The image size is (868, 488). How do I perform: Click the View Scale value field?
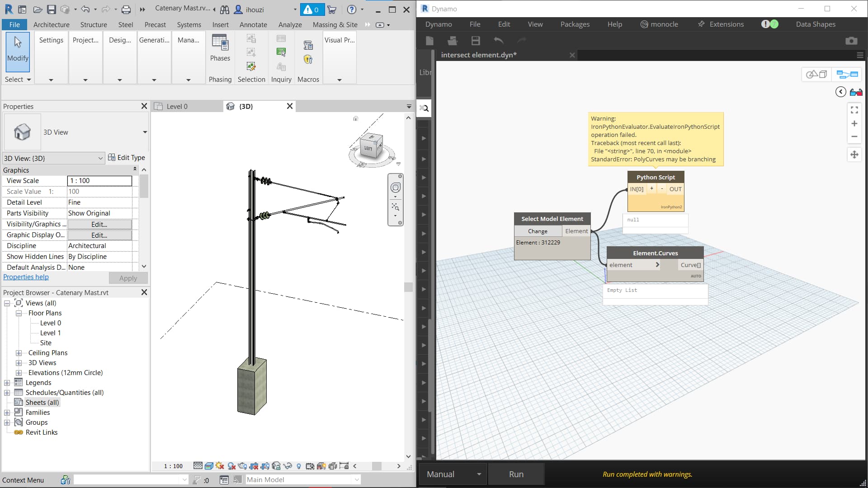[99, 181]
